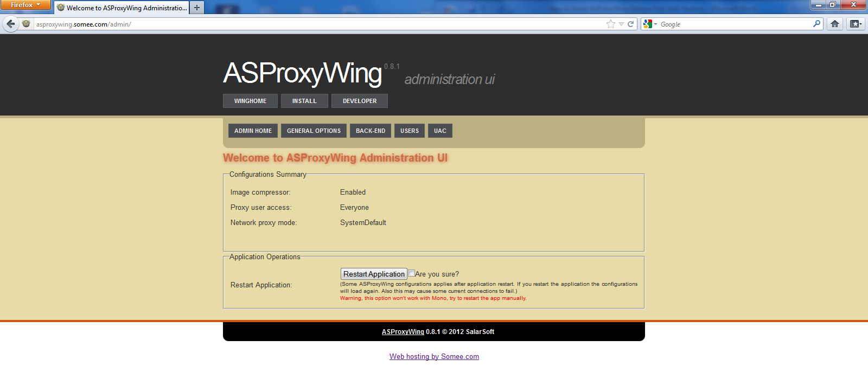
Task: Open the INSTALL menu item
Action: pos(304,101)
